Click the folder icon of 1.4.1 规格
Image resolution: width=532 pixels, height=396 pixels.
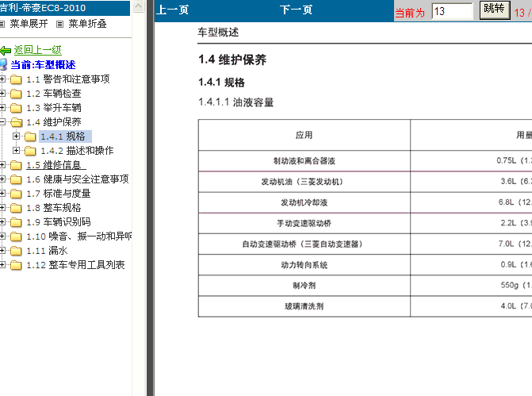(30, 136)
